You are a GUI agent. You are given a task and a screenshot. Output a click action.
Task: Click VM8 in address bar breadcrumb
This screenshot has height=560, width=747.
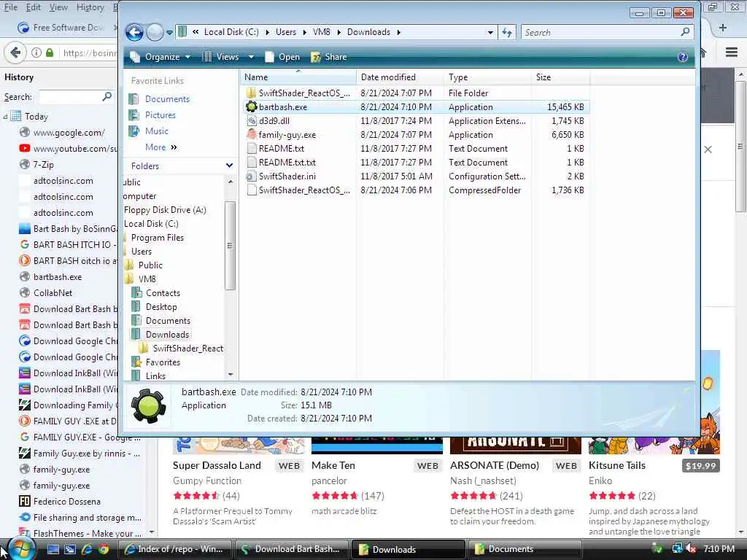click(x=321, y=32)
